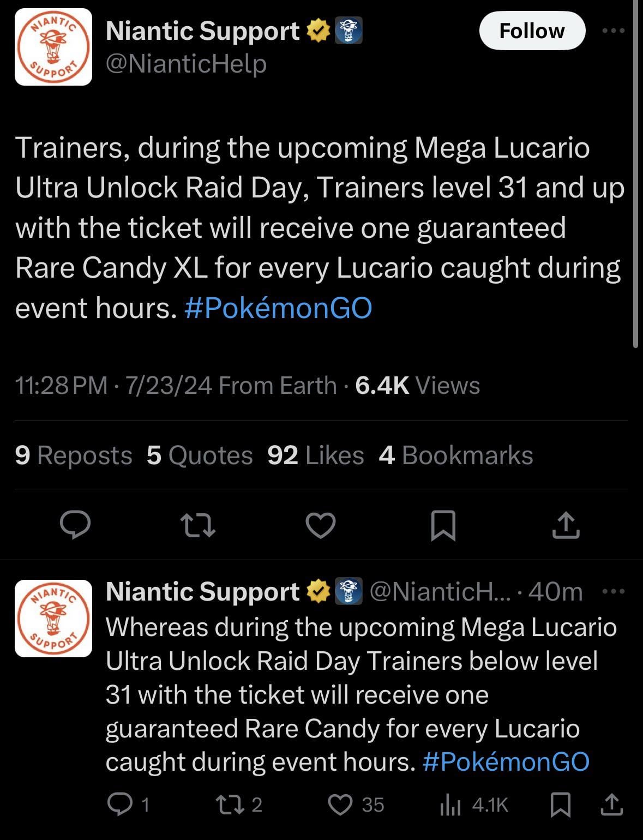Open the more options menu for main tweet
Screen dimensions: 643x840
[613, 31]
